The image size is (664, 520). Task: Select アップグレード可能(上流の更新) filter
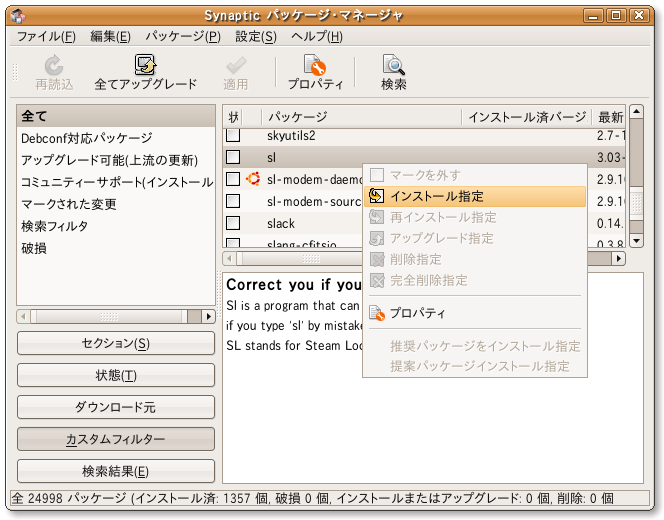[x=116, y=160]
